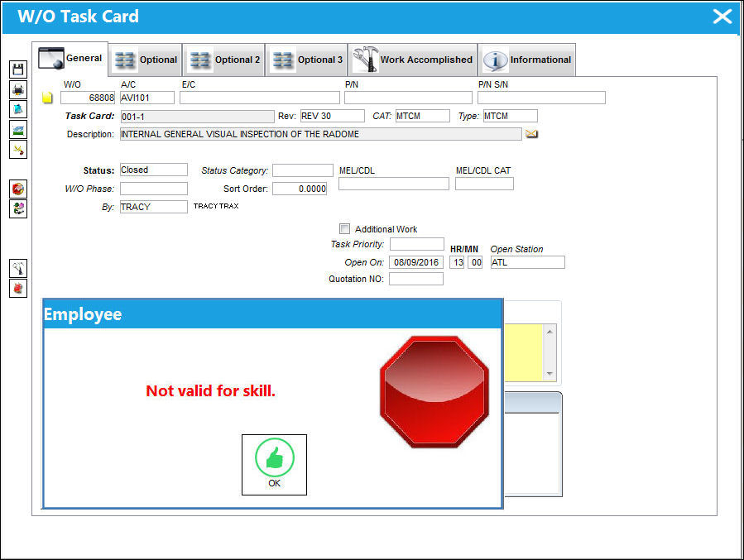
Task: Click the envelope icon next to Description
Action: tap(531, 134)
